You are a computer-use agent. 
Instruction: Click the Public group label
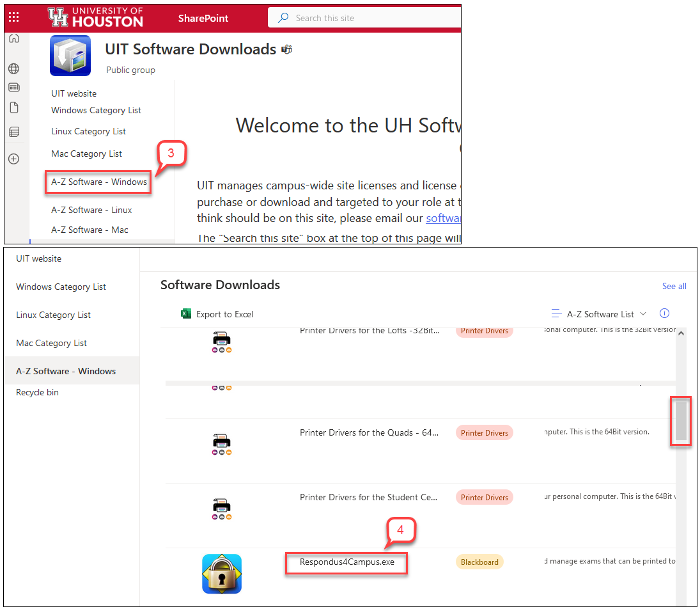point(131,70)
